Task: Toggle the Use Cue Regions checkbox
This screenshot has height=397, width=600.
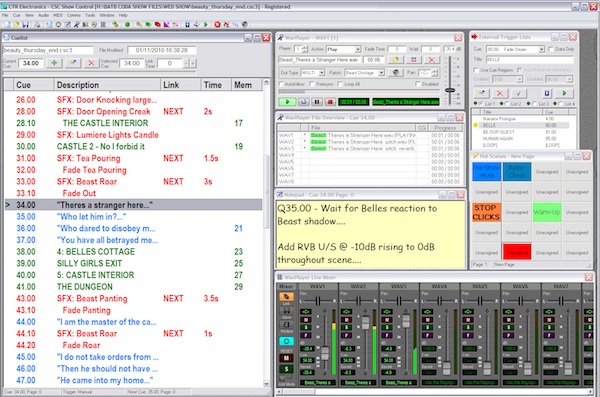Action: click(x=476, y=70)
